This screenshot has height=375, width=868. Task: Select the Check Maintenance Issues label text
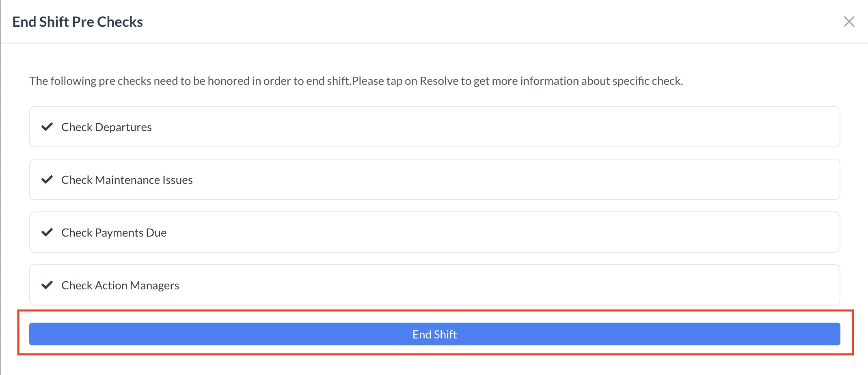pyautogui.click(x=127, y=180)
